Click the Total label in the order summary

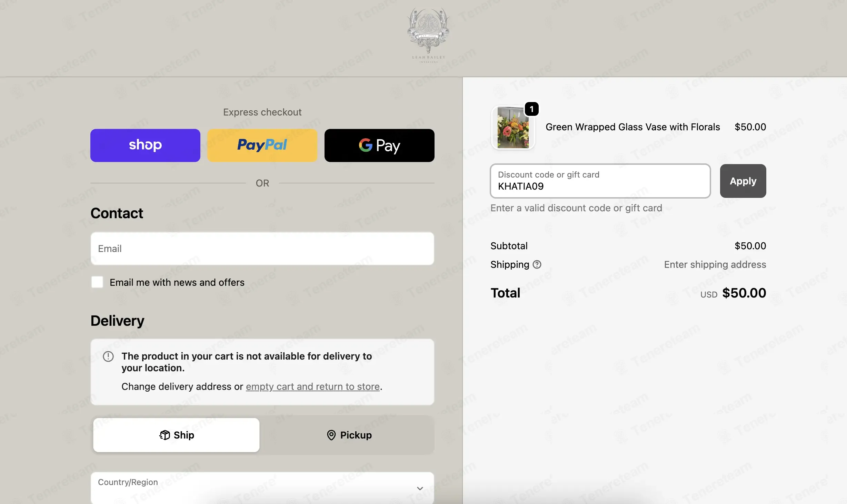pos(505,293)
